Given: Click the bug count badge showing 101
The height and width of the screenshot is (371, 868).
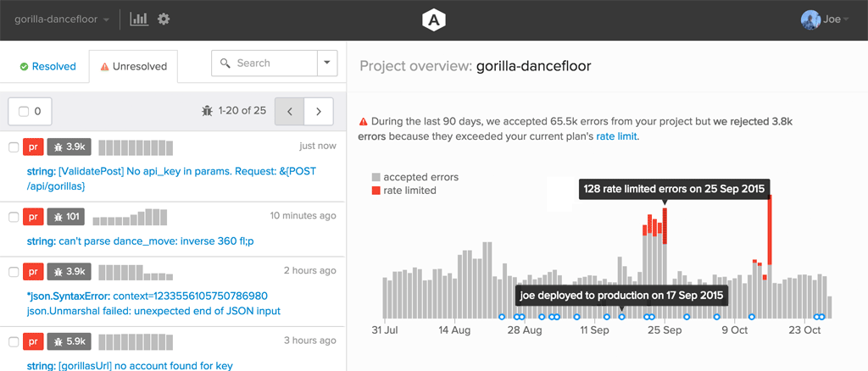Looking at the screenshot, I should pos(66,216).
